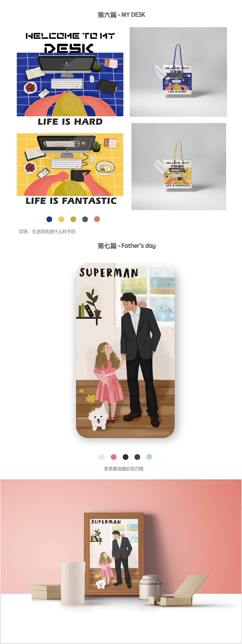Click the yellow color swatch under desk art

(61, 219)
